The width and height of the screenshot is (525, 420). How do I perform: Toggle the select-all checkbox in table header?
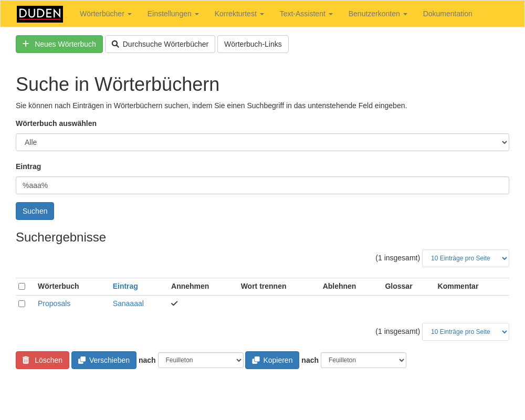(22, 286)
